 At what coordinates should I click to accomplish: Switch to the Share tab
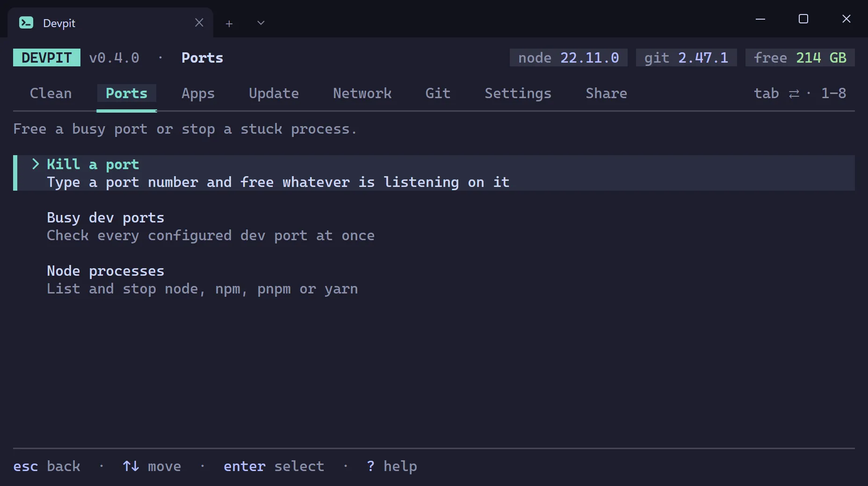coord(607,93)
